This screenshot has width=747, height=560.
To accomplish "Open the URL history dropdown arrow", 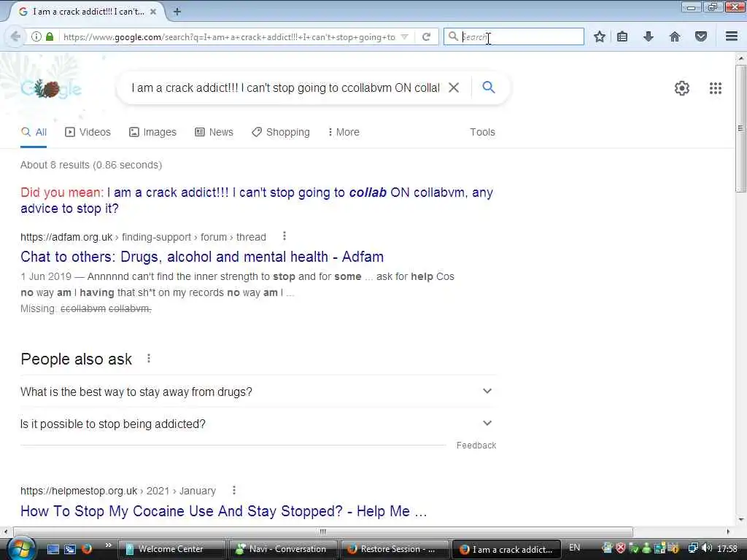I will tap(404, 36).
